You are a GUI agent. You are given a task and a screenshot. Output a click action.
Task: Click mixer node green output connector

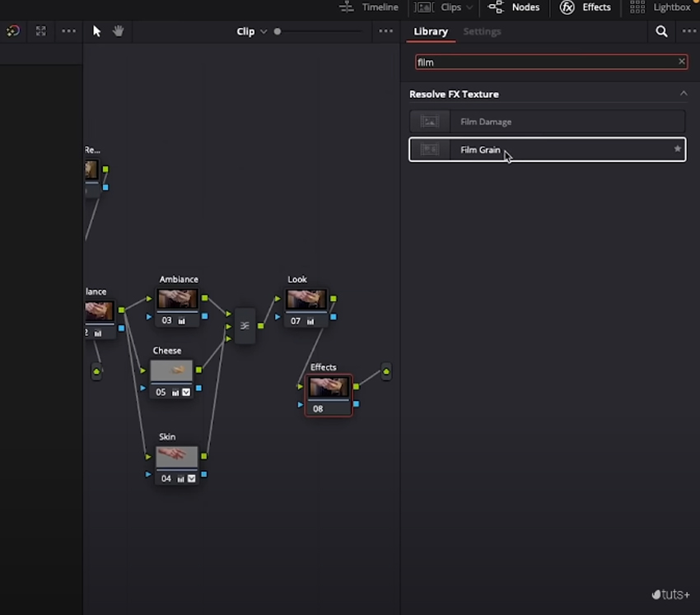(261, 326)
